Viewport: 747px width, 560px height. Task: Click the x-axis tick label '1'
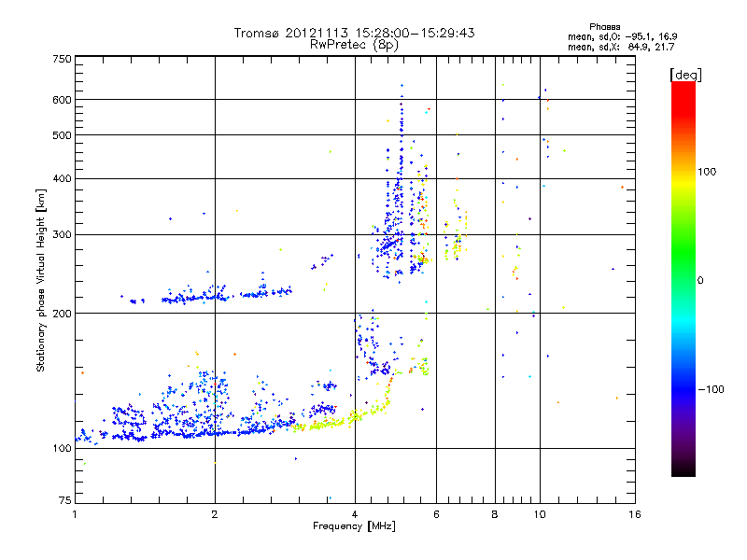pyautogui.click(x=75, y=514)
